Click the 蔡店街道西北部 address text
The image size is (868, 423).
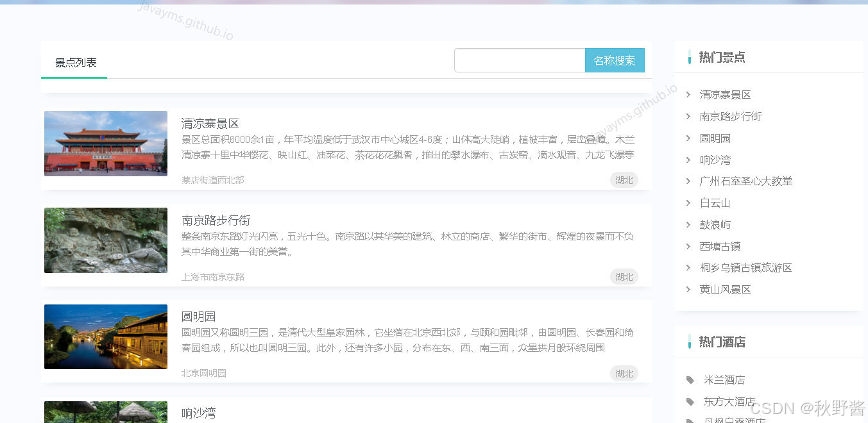click(x=213, y=180)
